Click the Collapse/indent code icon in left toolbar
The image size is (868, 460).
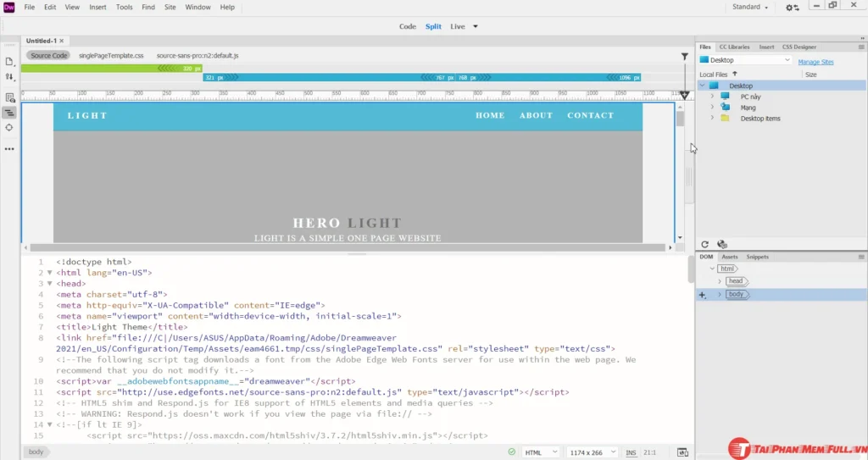coord(9,113)
